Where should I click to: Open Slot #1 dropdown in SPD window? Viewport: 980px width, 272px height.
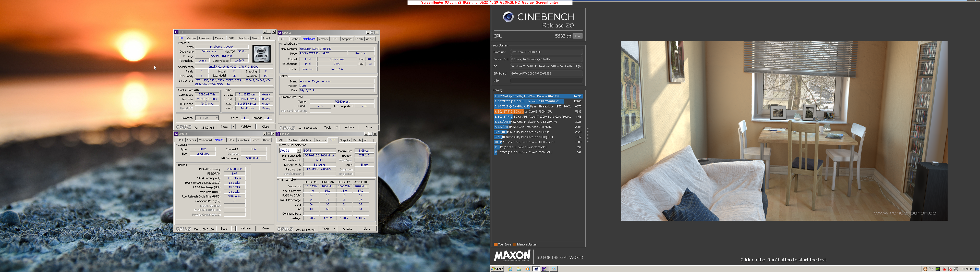pyautogui.click(x=299, y=151)
